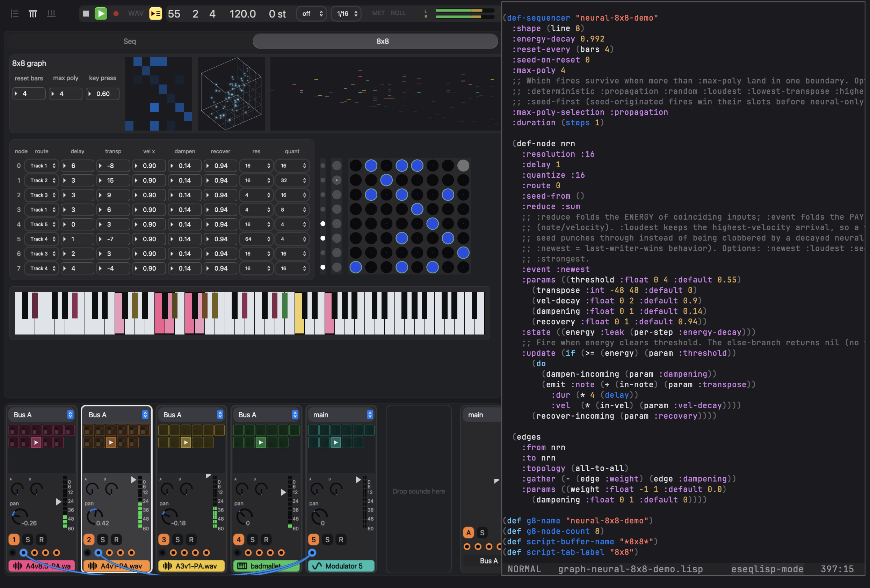
Task: Open the 'off' dropdown in transport bar
Action: tap(311, 14)
